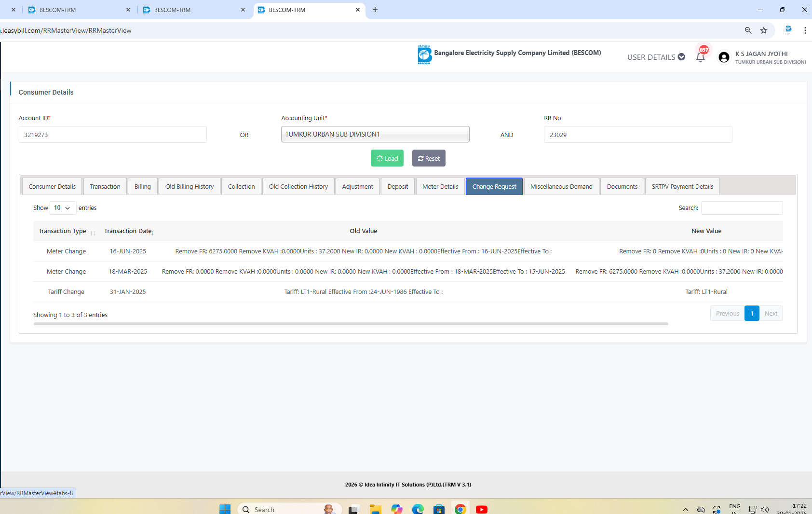Open the Deposit tab

click(x=398, y=186)
